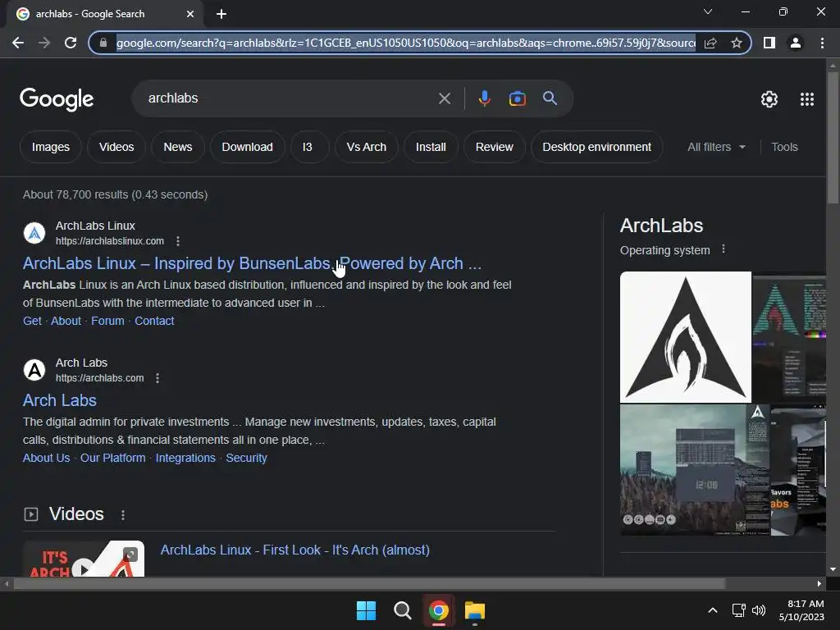The image size is (840, 630).
Task: Click the scroll-right arrow on horizontal scrollbar
Action: [819, 583]
